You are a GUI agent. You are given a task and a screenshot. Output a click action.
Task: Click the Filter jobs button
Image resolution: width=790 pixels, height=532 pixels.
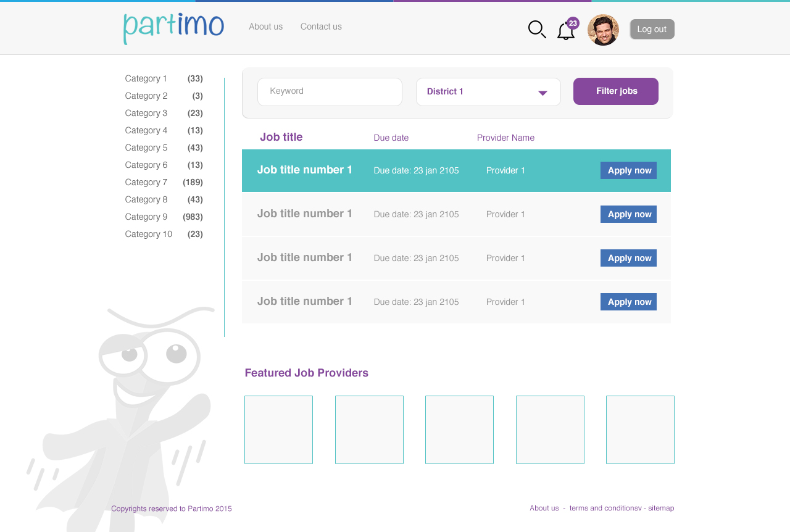(615, 91)
